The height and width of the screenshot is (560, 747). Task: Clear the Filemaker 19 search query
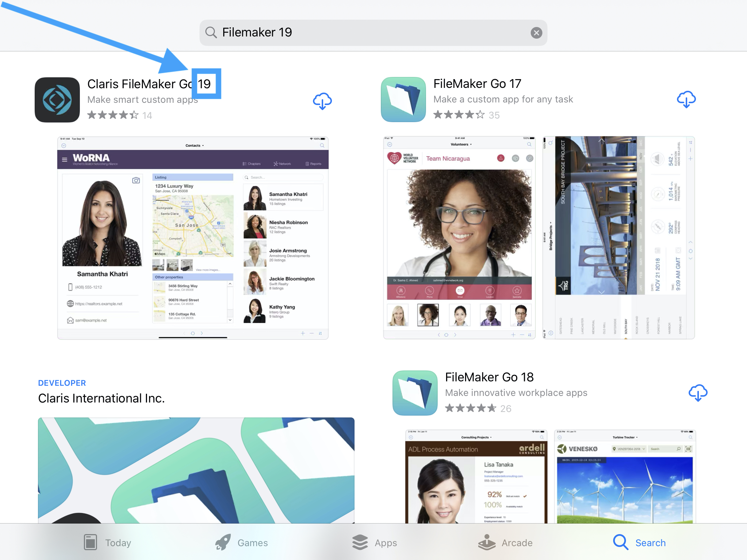point(536,32)
